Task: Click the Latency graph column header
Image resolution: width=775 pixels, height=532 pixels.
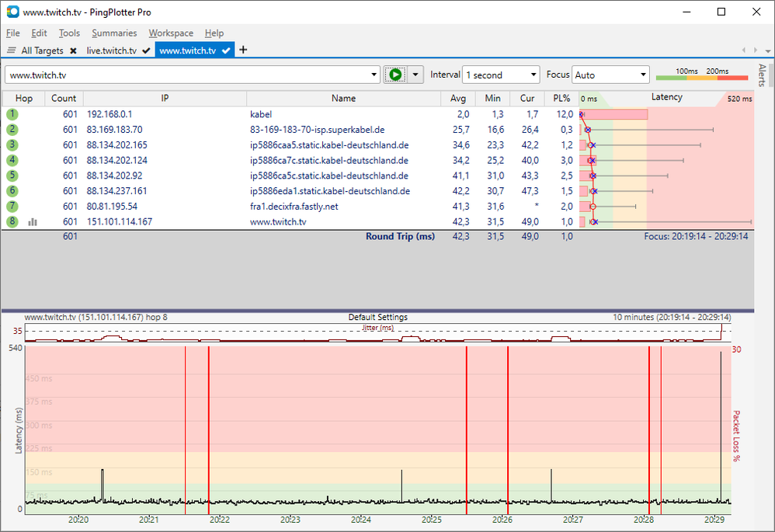Action: coord(666,97)
